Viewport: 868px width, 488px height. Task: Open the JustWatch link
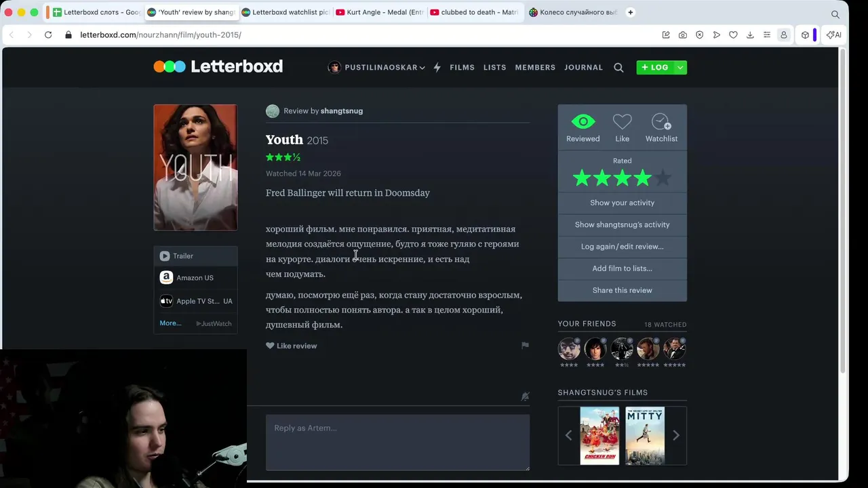point(214,323)
